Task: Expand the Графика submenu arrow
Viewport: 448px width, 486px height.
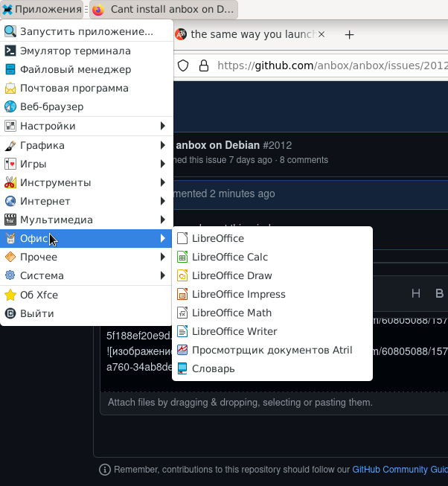Action: click(x=163, y=145)
